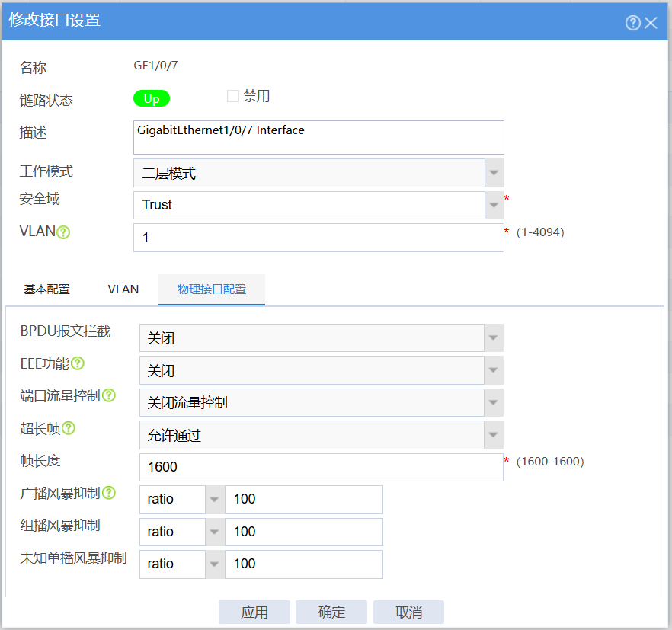Open the help icon in title bar
This screenshot has height=630, width=672.
[632, 23]
